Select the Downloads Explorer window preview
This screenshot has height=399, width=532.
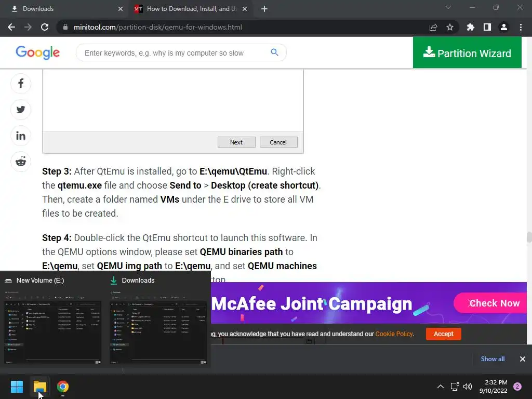[158, 320]
